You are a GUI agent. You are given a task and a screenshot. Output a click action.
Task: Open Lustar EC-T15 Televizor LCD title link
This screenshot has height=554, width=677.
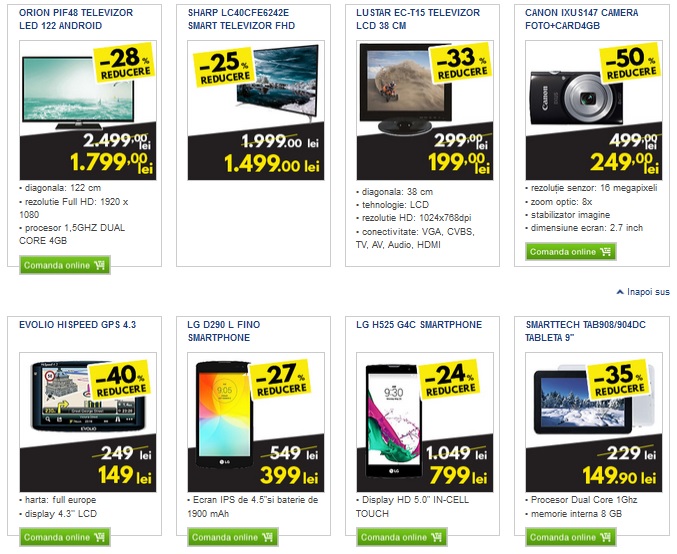(x=418, y=19)
